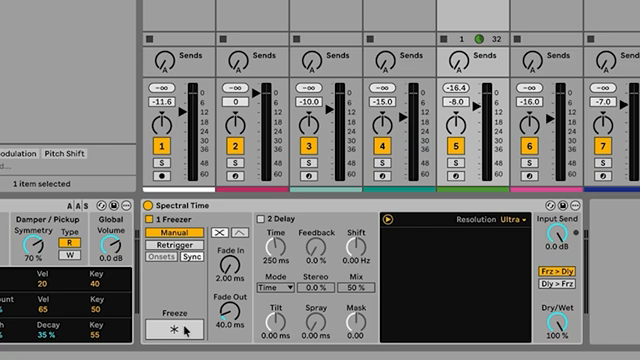Click Spectral Time save preset icon
Image resolution: width=640 pixels, height=360 pixels.
pyautogui.click(x=563, y=205)
